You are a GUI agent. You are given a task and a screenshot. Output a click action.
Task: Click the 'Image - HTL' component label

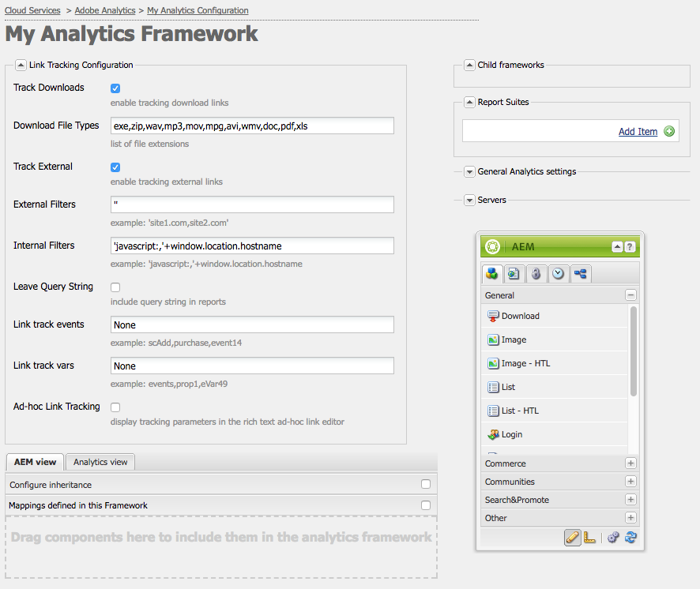point(525,363)
